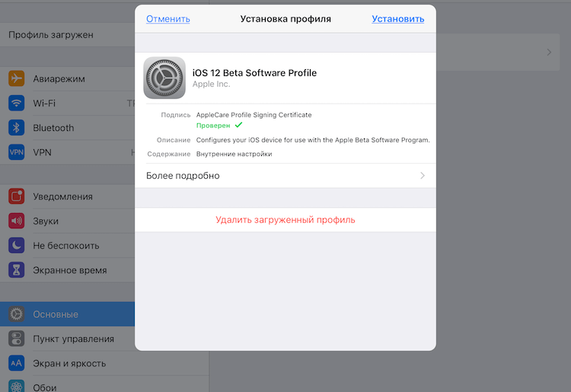Tap the VPN icon
Viewport: 571px width, 392px height.
(x=17, y=152)
